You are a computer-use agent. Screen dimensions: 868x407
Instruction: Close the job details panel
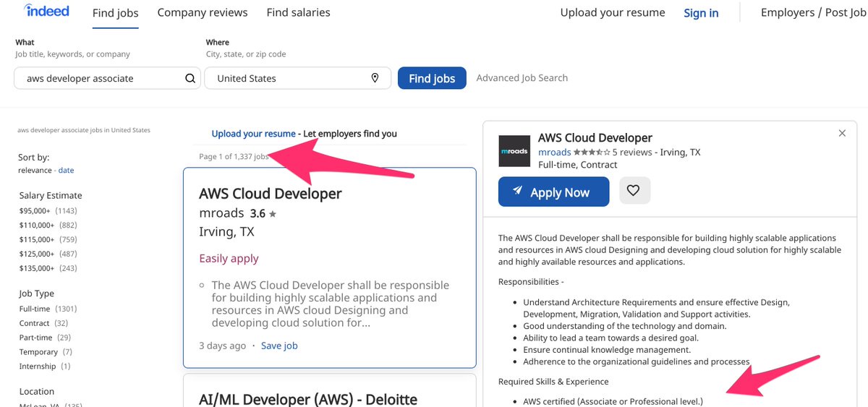842,133
